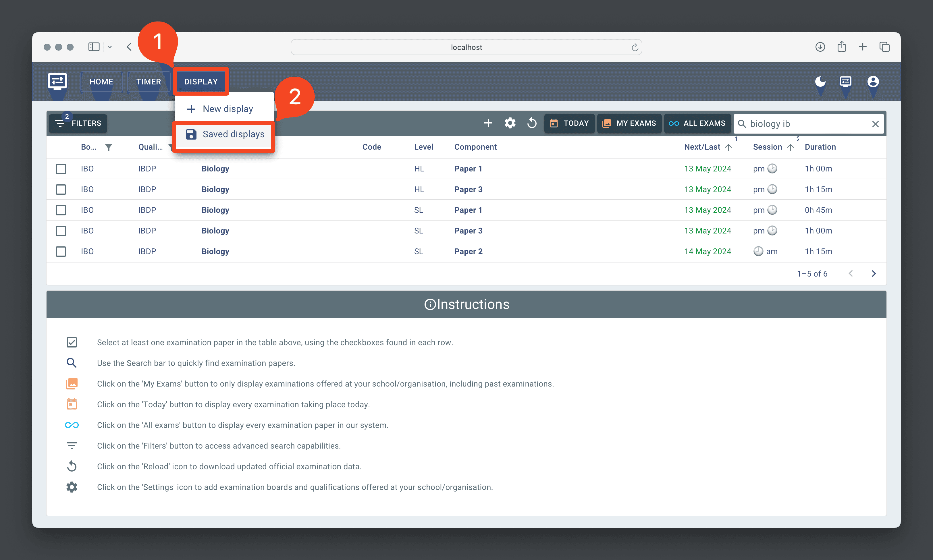Open the FILTERS panel button

click(x=78, y=123)
